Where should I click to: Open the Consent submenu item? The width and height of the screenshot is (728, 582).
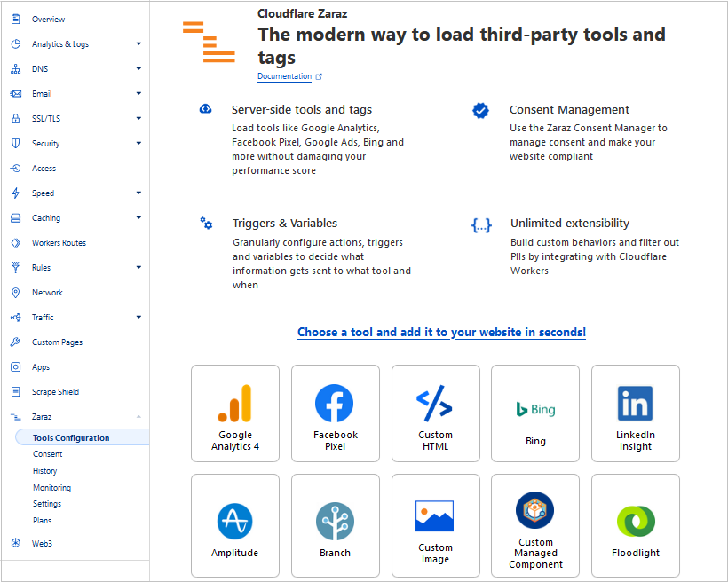click(x=47, y=454)
